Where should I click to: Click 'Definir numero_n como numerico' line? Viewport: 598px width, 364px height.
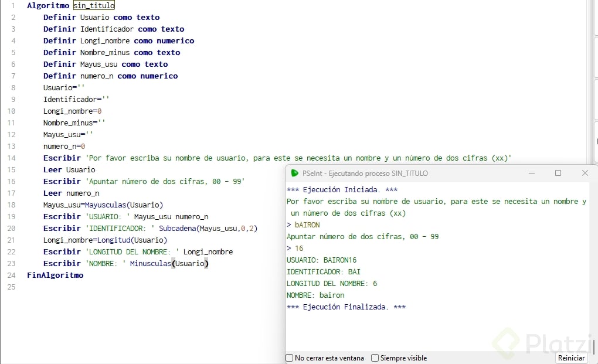pyautogui.click(x=111, y=76)
